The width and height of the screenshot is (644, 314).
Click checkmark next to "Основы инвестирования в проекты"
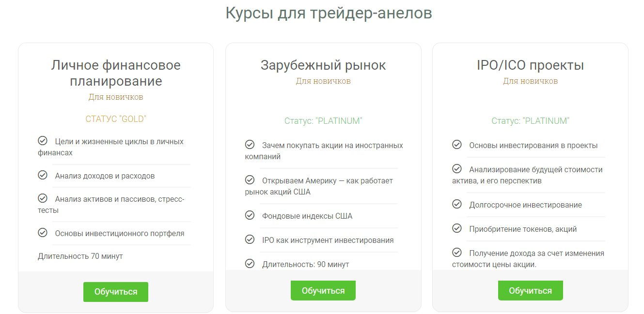click(456, 145)
